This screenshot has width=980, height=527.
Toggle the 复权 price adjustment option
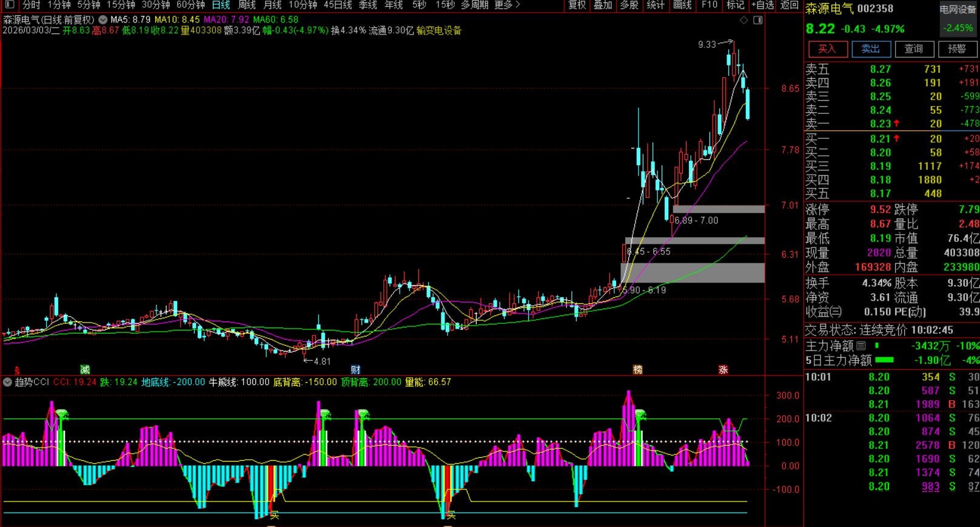(577, 5)
